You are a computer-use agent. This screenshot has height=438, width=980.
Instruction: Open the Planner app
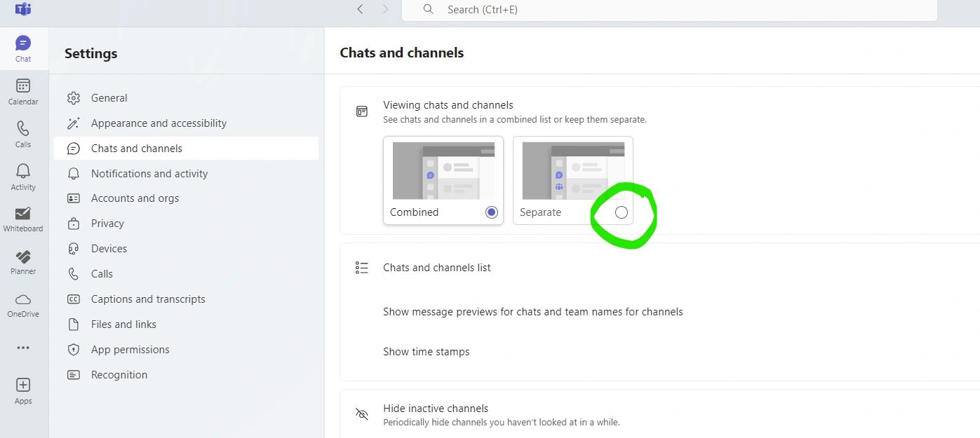pos(23,261)
